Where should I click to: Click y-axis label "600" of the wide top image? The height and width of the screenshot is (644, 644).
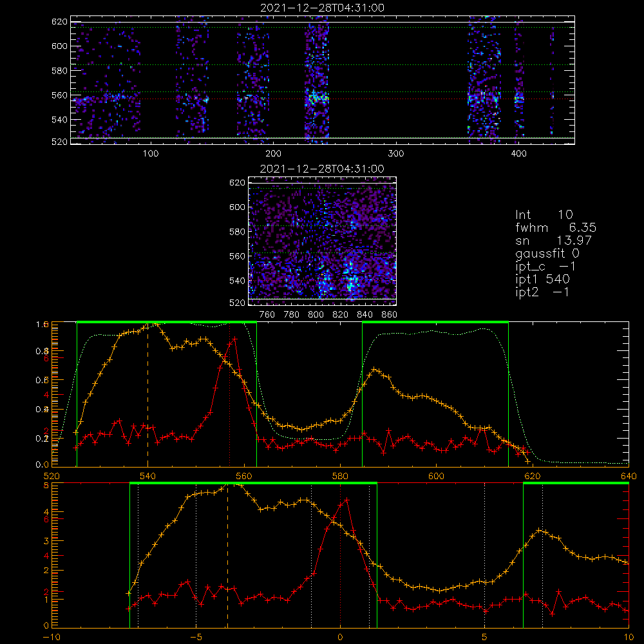[x=59, y=46]
